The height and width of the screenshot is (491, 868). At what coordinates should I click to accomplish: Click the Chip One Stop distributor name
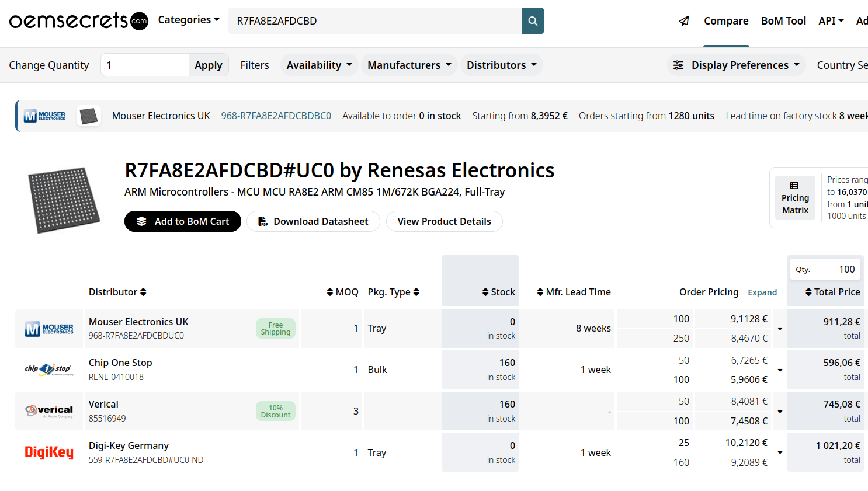(120, 363)
